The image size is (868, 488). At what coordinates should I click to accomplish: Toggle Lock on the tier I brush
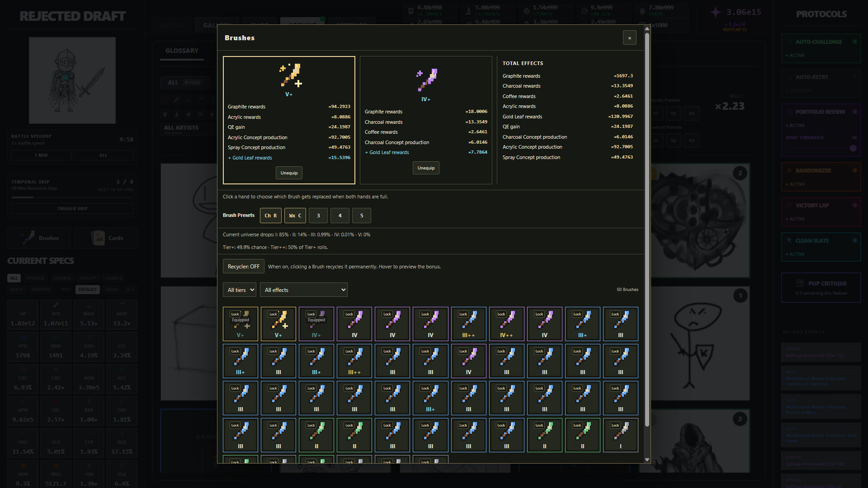pos(615,425)
